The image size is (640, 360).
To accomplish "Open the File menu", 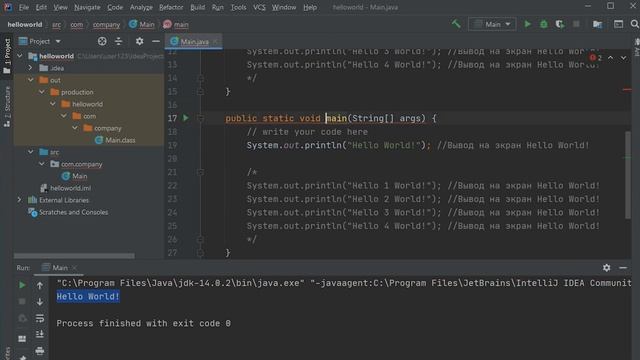I will [x=24, y=7].
